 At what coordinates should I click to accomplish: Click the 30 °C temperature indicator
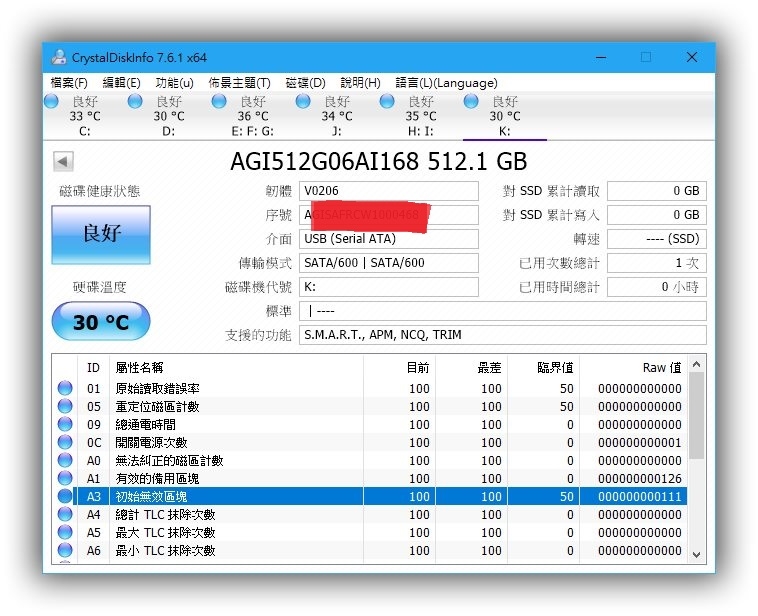[x=101, y=321]
